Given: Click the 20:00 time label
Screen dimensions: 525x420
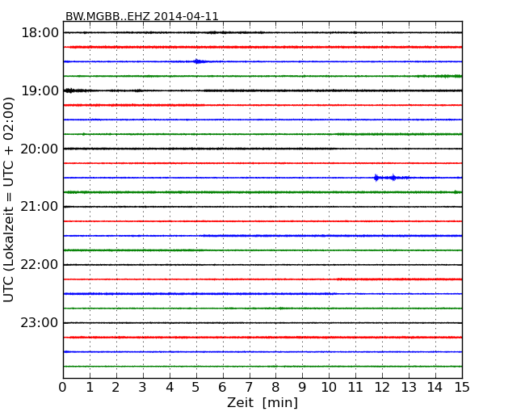Looking at the screenshot, I should 40,149.
